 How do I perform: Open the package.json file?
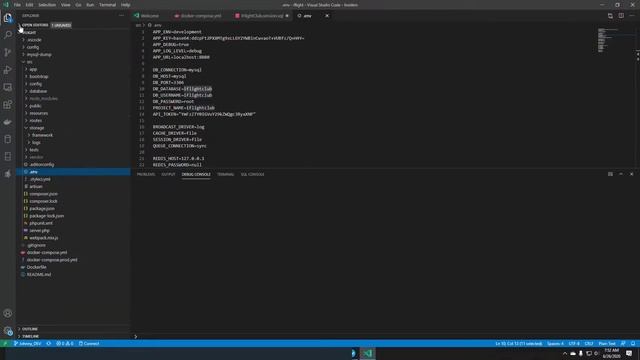[x=42, y=209]
